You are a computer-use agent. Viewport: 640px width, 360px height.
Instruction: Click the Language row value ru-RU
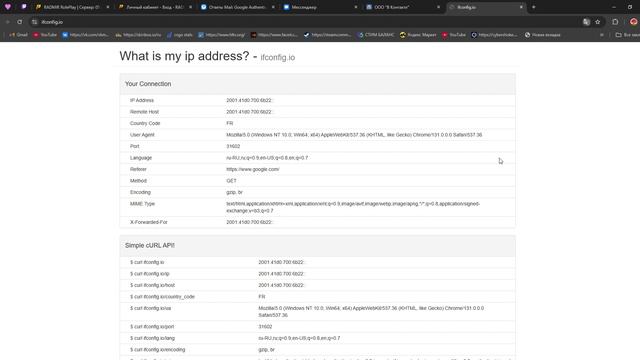tap(267, 158)
